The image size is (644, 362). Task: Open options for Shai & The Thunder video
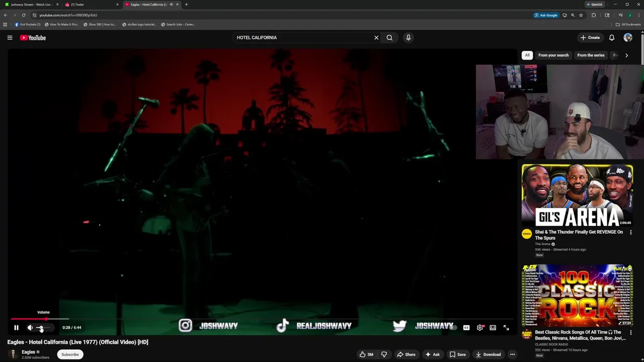click(630, 233)
